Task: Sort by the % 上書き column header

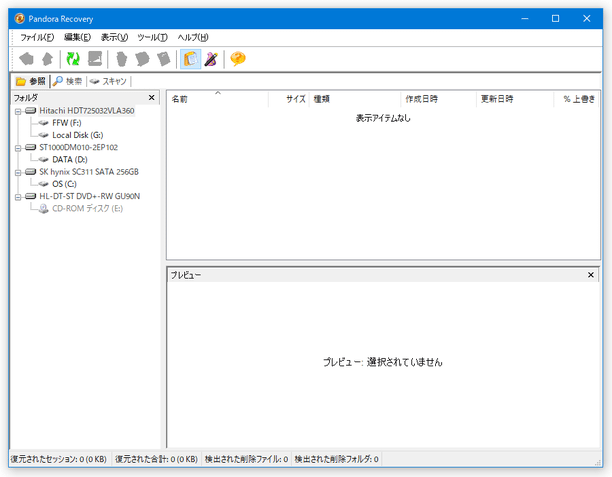Action: (576, 99)
